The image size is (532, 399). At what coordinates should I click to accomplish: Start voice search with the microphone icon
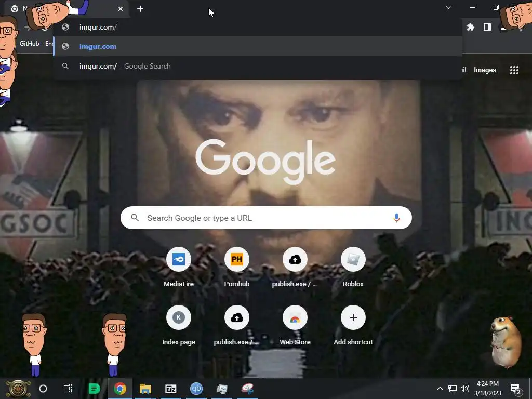click(x=396, y=218)
